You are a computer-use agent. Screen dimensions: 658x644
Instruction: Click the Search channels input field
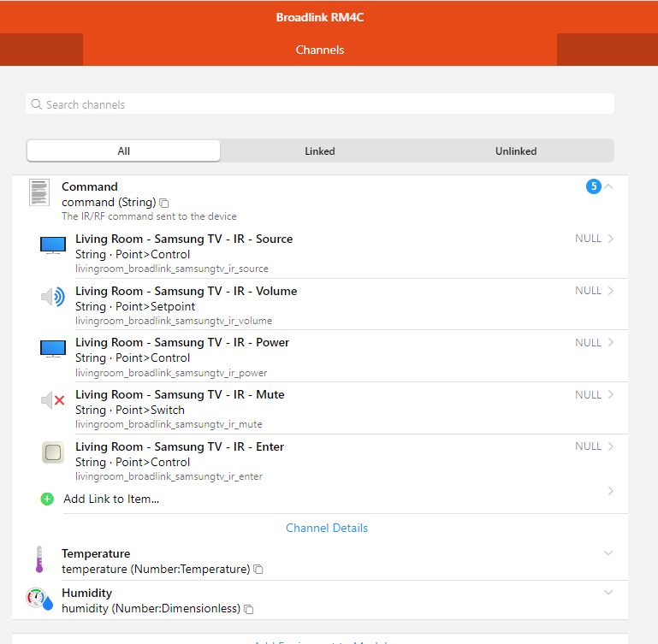[320, 104]
